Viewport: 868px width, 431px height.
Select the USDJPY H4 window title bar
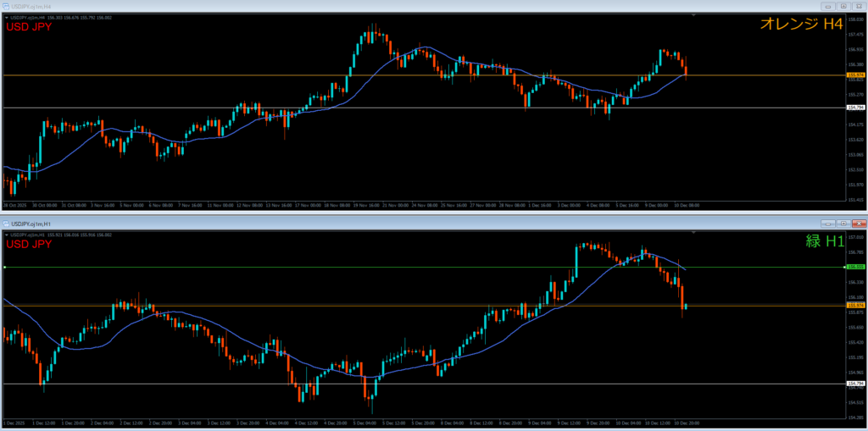point(339,5)
